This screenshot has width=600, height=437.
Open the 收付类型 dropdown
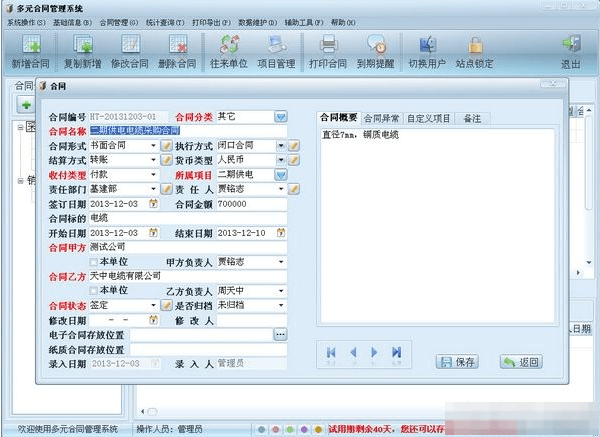(x=153, y=174)
